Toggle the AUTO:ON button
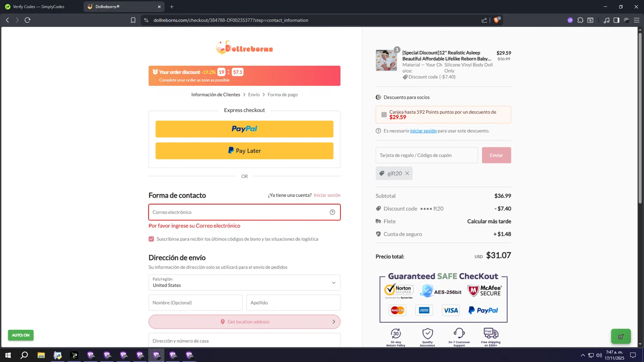 (x=21, y=335)
